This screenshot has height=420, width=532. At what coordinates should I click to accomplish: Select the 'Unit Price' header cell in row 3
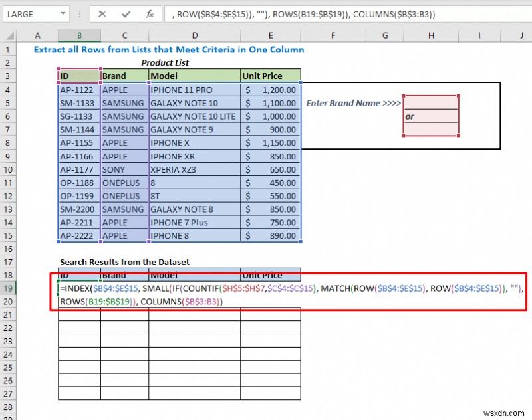click(x=270, y=76)
